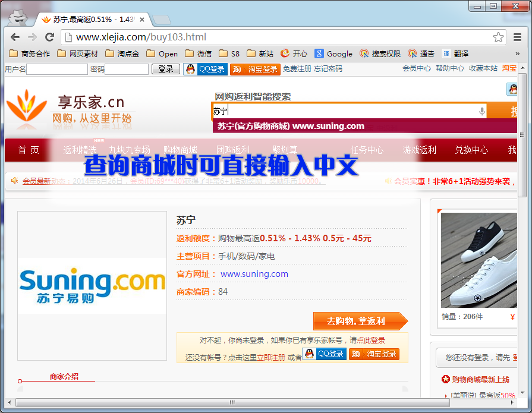Click the 立即注册 link

click(x=270, y=357)
